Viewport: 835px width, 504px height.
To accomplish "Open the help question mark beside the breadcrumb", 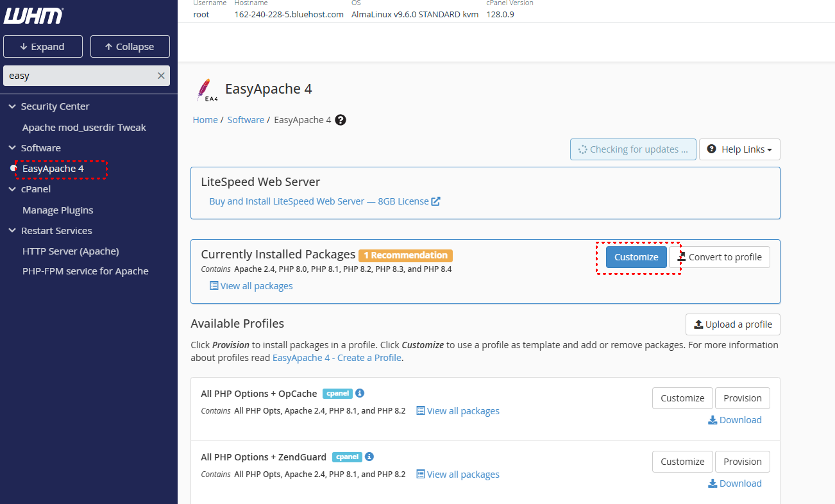I will coord(341,120).
